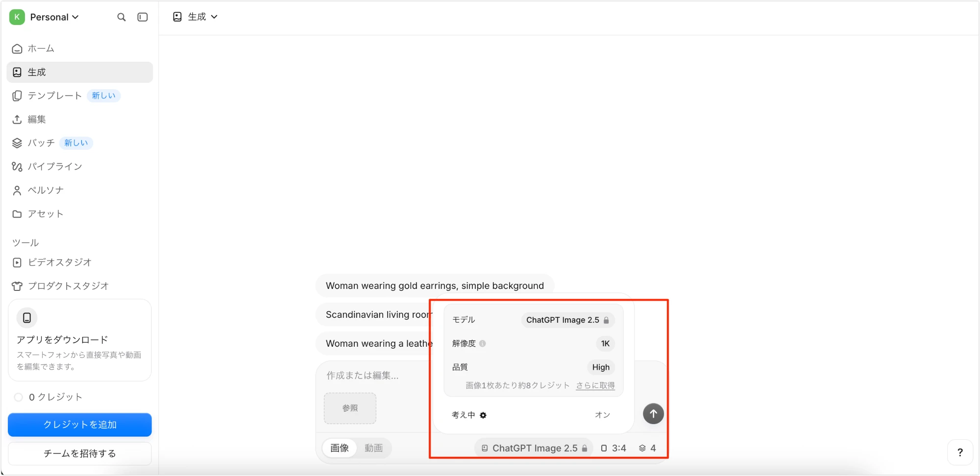
Task: Open 編集 in sidebar
Action: (80, 119)
